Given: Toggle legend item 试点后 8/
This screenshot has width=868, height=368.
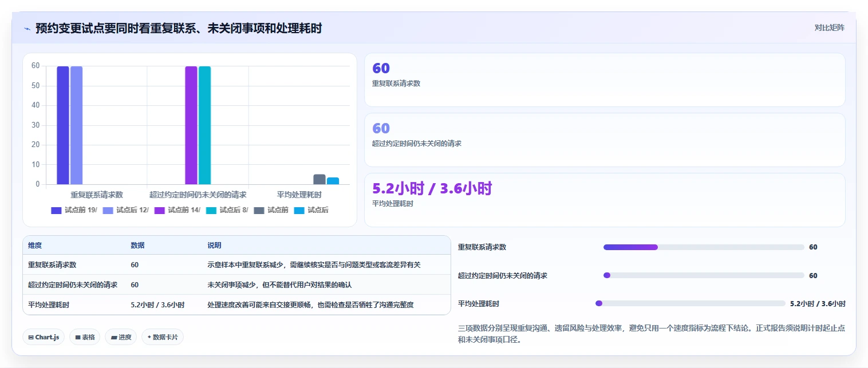Looking at the screenshot, I should [227, 210].
